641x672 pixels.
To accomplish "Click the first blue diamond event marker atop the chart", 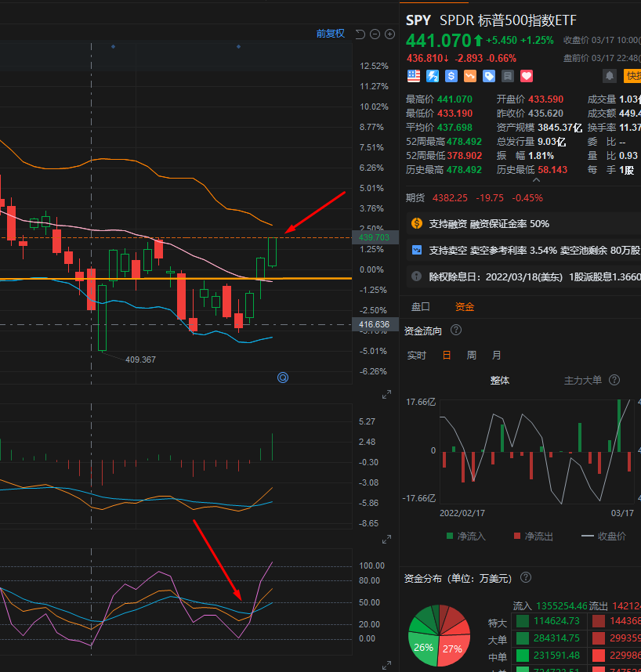I will (113, 46).
